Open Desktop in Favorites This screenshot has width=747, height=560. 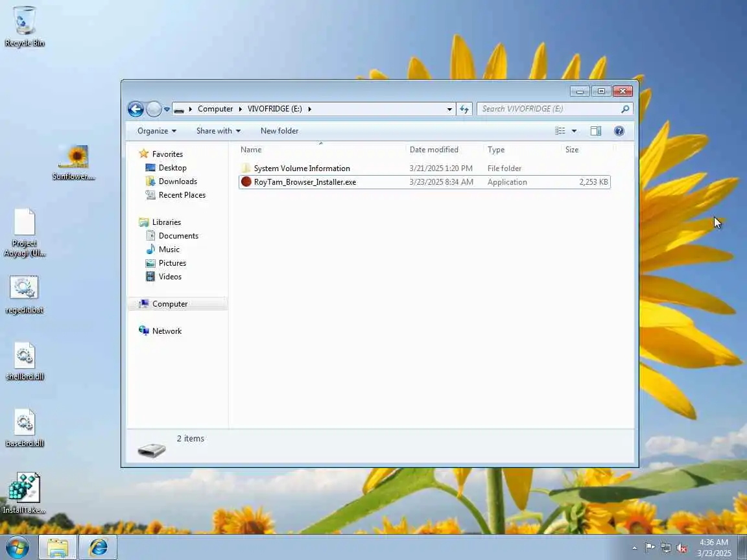tap(172, 168)
